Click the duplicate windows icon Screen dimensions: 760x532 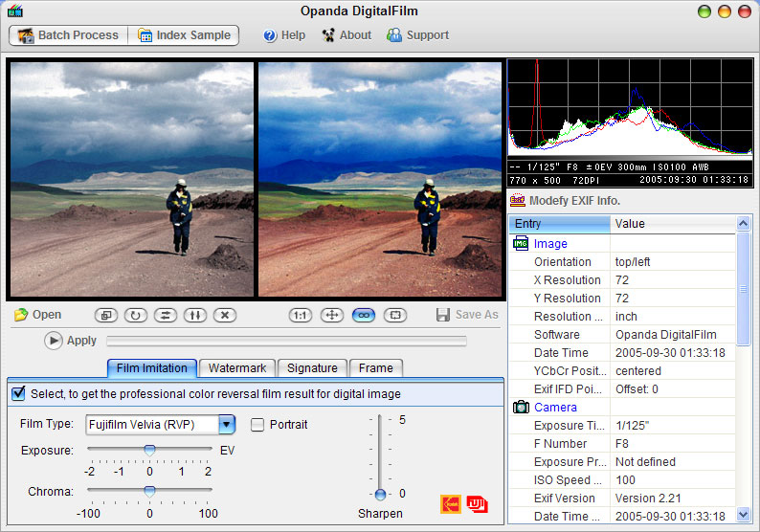106,316
